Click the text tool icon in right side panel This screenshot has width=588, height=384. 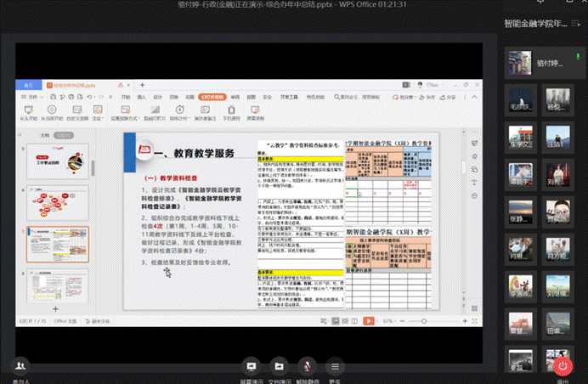[474, 183]
